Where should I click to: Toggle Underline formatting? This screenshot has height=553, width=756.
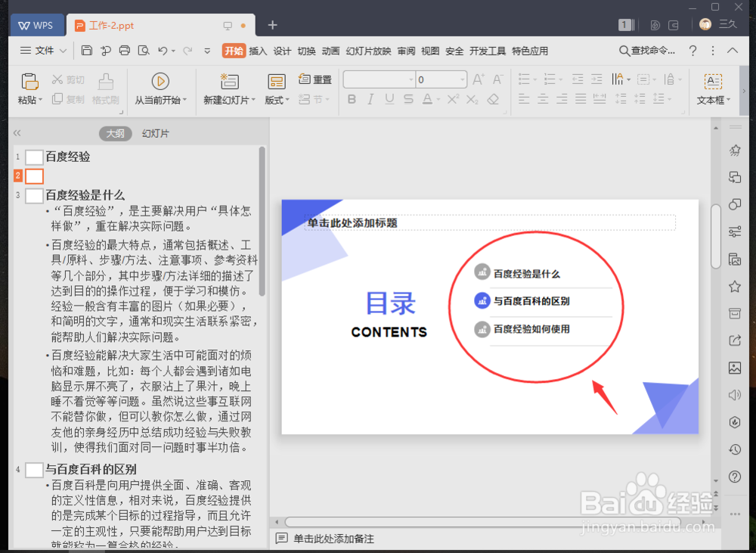point(389,99)
